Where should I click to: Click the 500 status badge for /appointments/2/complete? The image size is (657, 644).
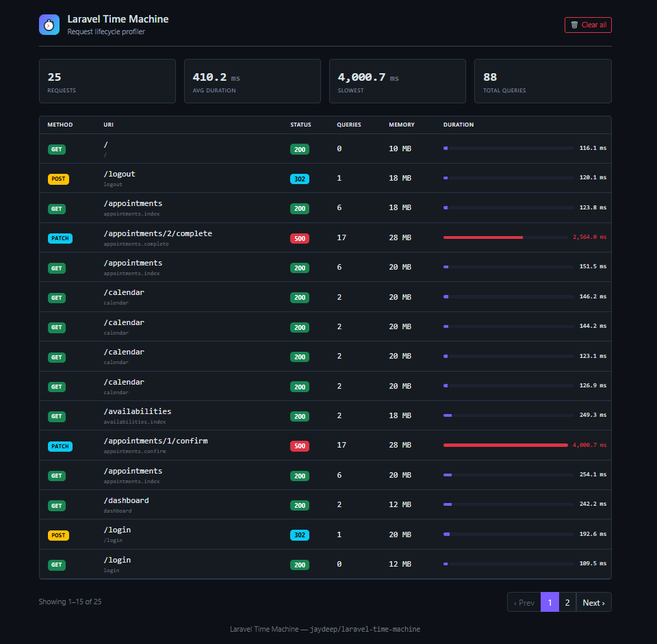click(300, 238)
